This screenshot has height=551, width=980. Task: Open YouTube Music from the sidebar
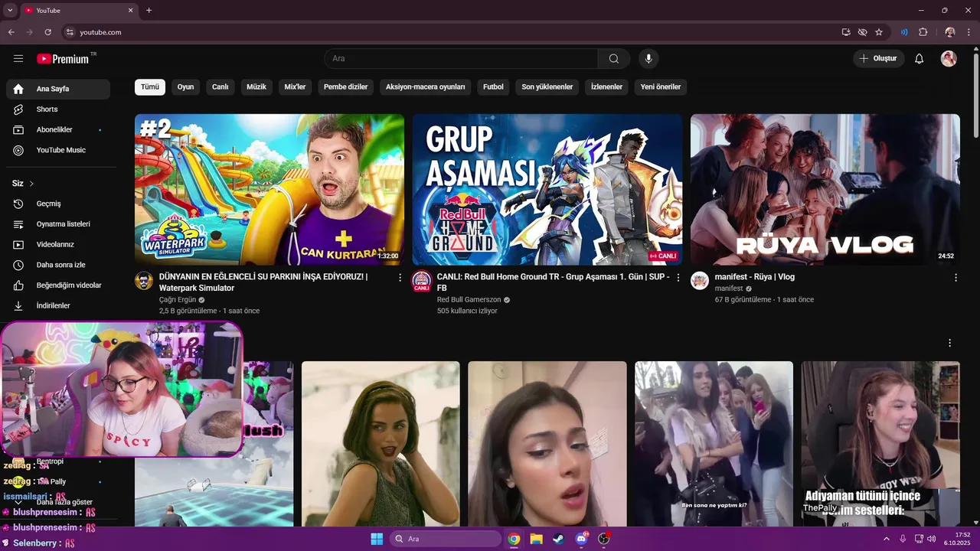58,150
